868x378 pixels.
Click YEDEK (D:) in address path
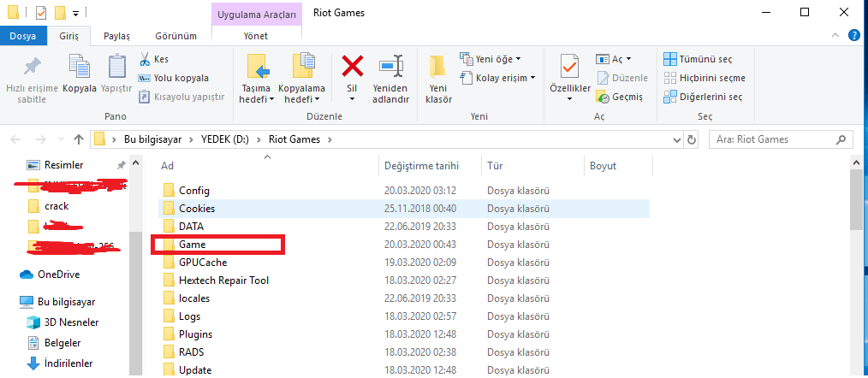[x=225, y=139]
